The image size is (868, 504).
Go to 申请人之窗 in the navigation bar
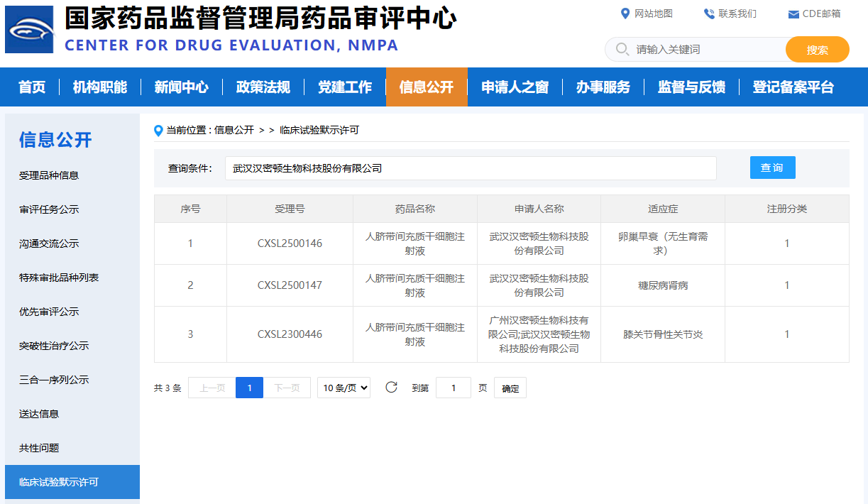pos(515,87)
